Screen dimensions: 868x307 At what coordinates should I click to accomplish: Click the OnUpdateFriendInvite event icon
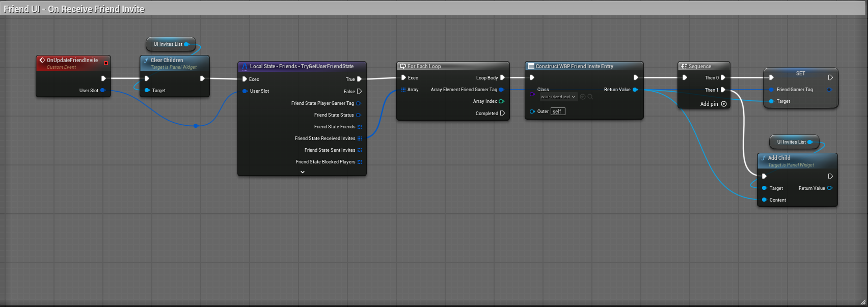coord(42,60)
